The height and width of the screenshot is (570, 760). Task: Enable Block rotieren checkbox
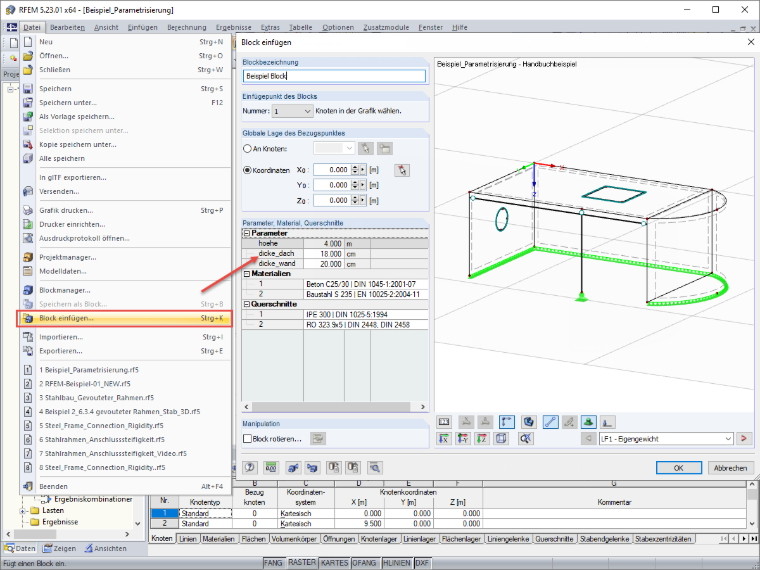click(x=247, y=439)
